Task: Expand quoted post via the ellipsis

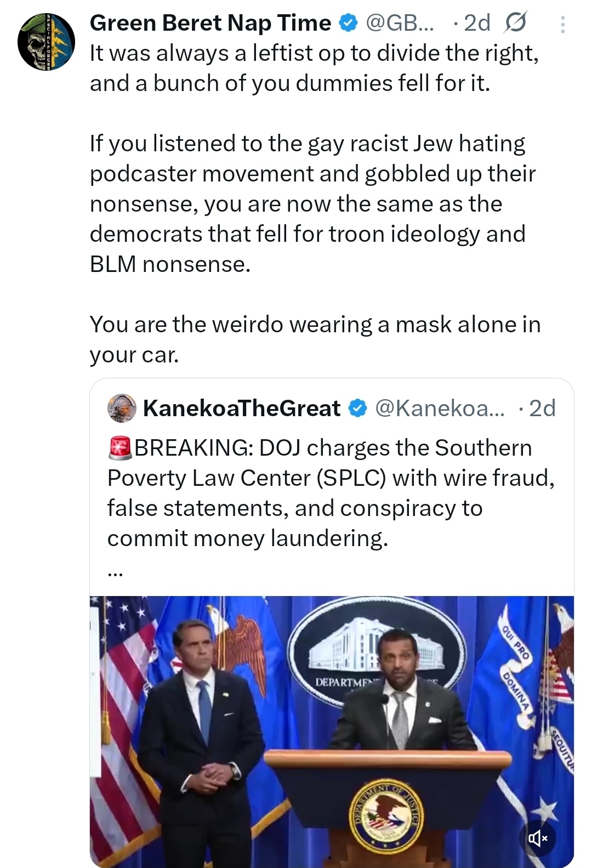Action: pyautogui.click(x=116, y=572)
